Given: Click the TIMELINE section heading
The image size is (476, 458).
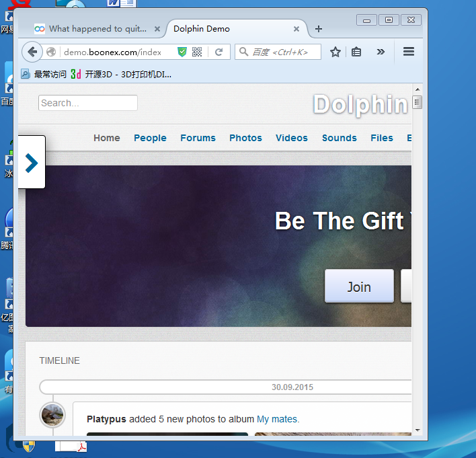Looking at the screenshot, I should click(59, 360).
